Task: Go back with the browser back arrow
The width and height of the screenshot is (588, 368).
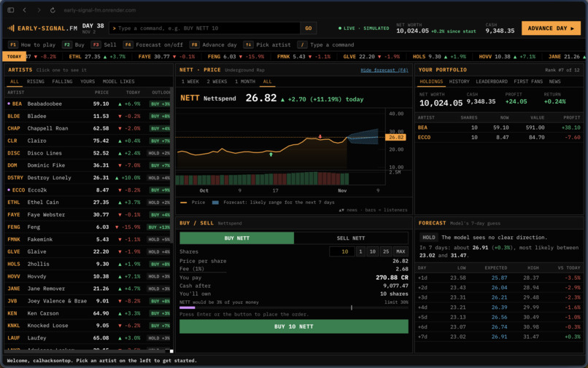Action: 25,10
